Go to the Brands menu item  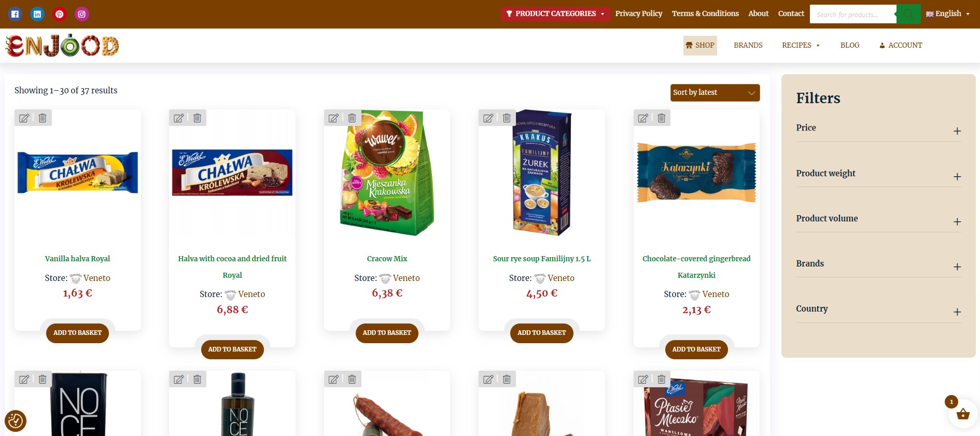(x=748, y=46)
